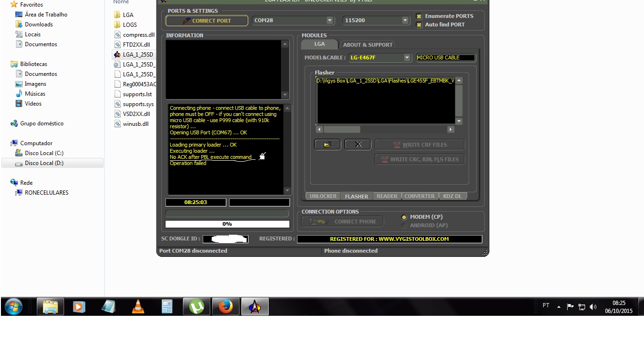Show hidden system tray icons arrow
Viewport: 644px width, 362px height.
(x=559, y=307)
